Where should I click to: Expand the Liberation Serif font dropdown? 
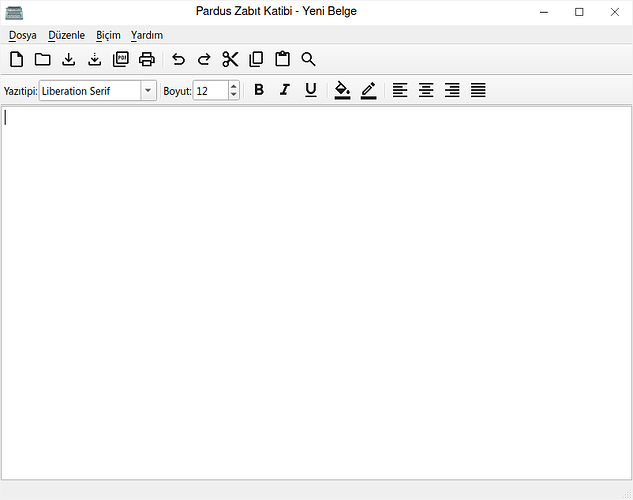(148, 90)
